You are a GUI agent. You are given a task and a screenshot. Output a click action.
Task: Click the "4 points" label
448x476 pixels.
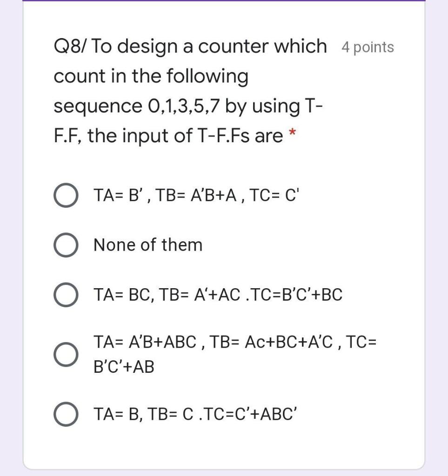368,46
